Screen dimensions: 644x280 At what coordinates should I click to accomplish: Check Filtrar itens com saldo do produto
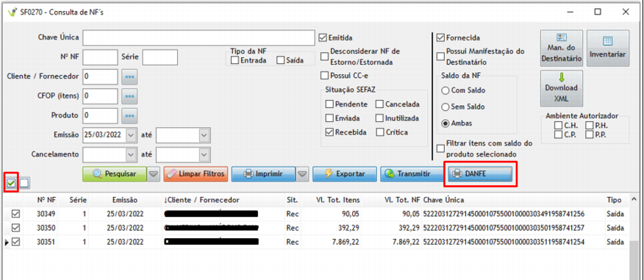click(440, 148)
